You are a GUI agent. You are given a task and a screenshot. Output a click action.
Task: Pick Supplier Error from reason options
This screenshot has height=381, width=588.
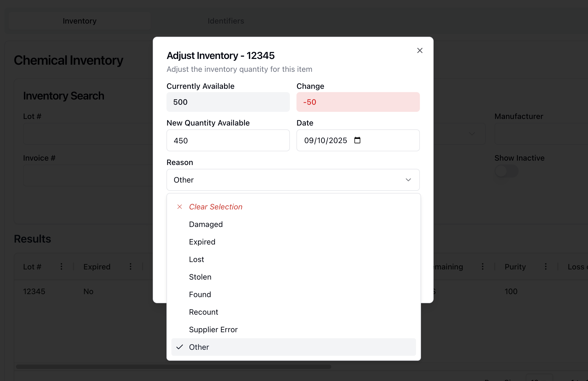tap(213, 329)
